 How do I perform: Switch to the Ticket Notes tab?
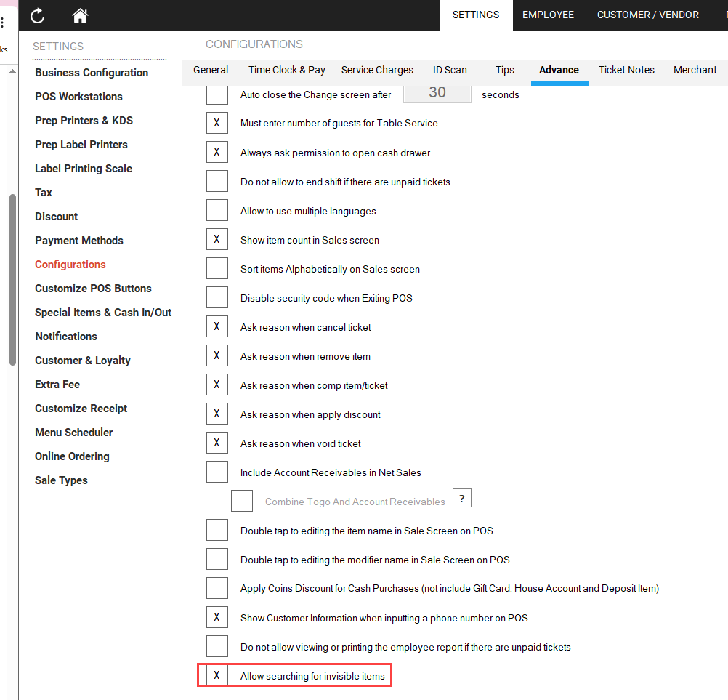point(626,70)
